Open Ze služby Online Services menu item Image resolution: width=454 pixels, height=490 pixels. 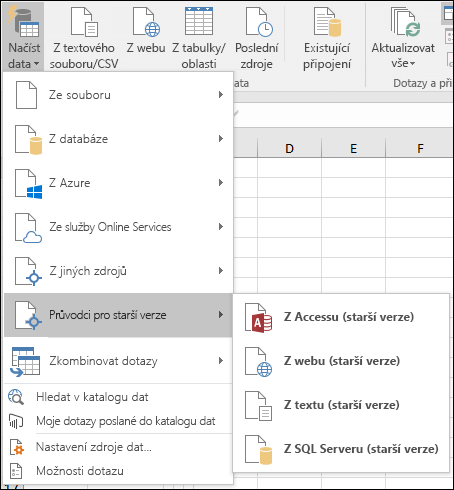point(118,227)
